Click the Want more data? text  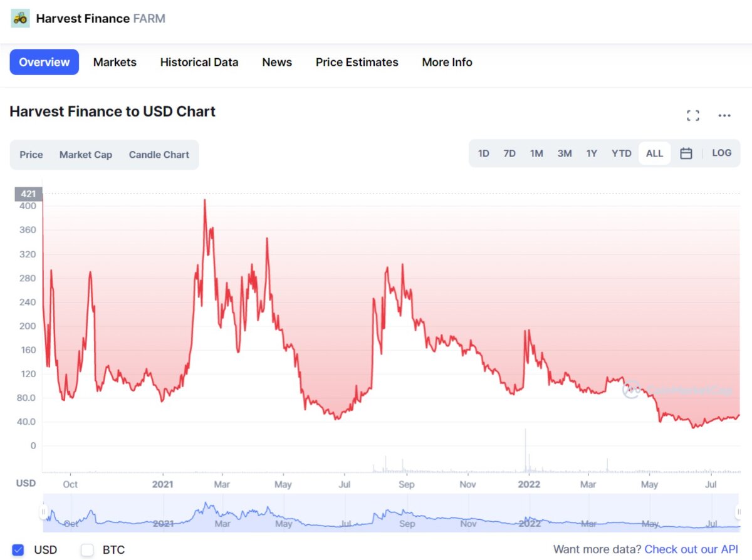coord(597,549)
